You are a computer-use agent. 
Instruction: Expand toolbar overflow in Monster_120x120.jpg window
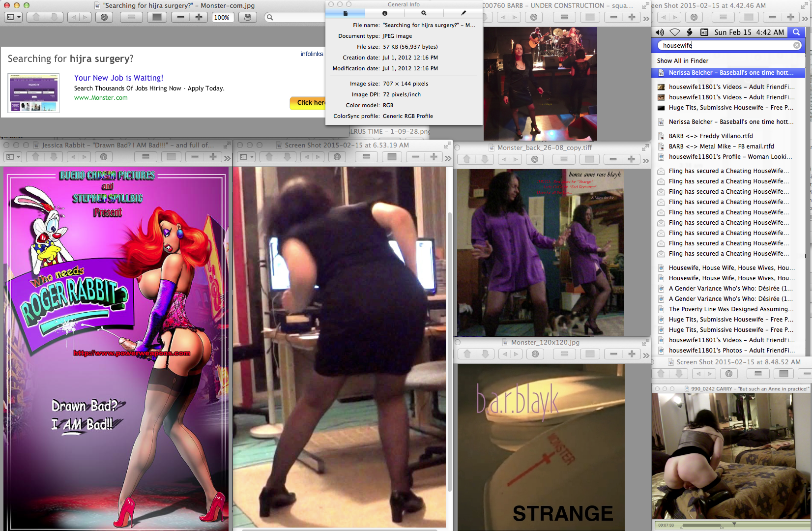(646, 355)
